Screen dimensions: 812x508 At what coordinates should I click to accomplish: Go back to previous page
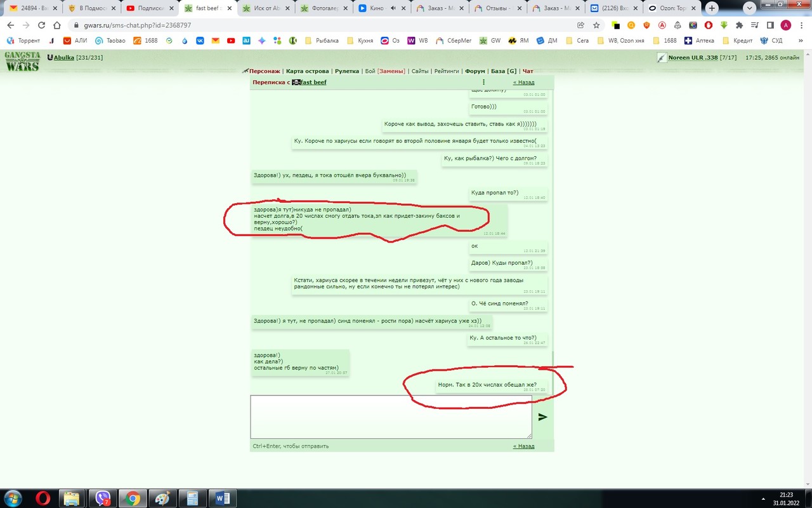point(10,25)
